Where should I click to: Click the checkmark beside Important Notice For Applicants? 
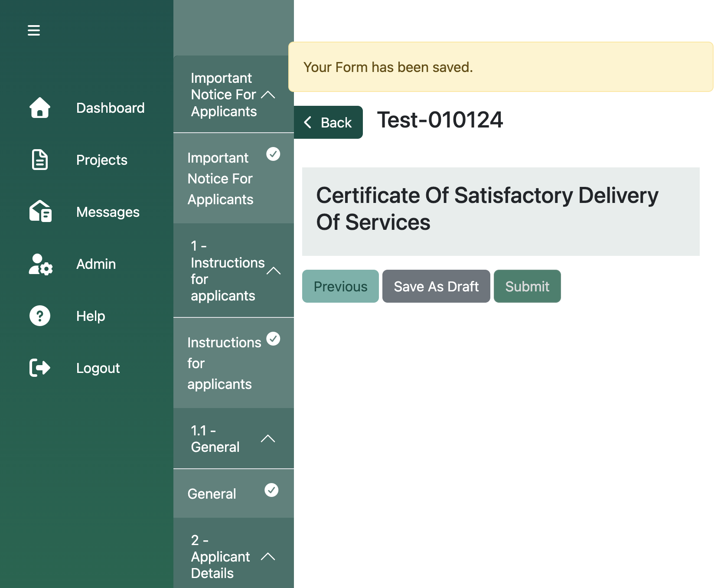click(x=273, y=154)
